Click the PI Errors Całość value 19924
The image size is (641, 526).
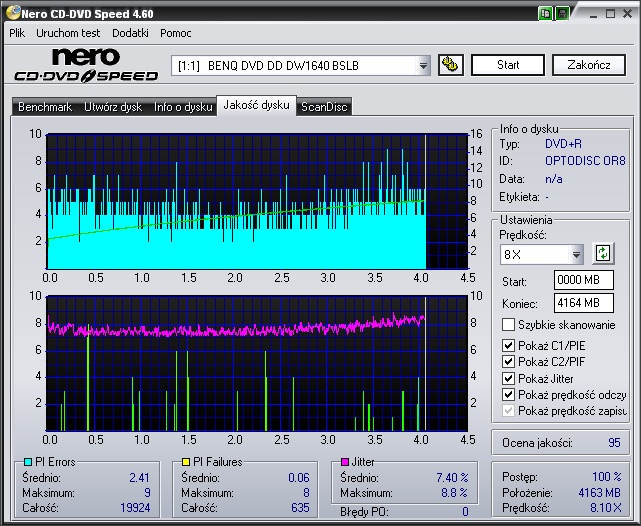[135, 508]
